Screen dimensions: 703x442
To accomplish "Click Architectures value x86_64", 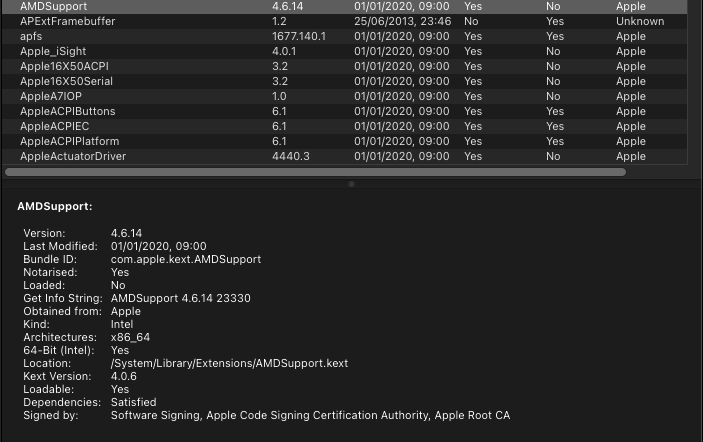I will coord(130,338).
